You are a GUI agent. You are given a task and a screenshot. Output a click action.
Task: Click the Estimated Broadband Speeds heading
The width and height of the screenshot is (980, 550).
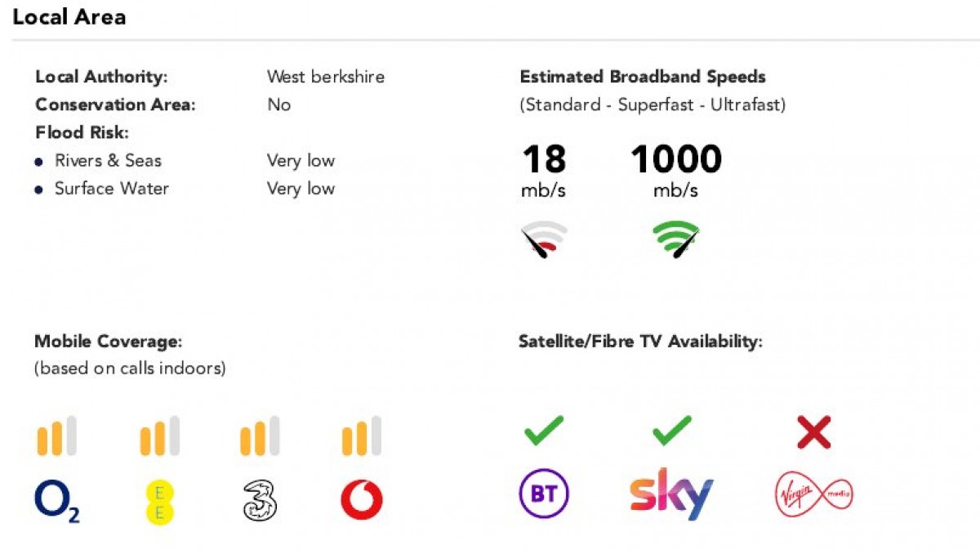(643, 77)
